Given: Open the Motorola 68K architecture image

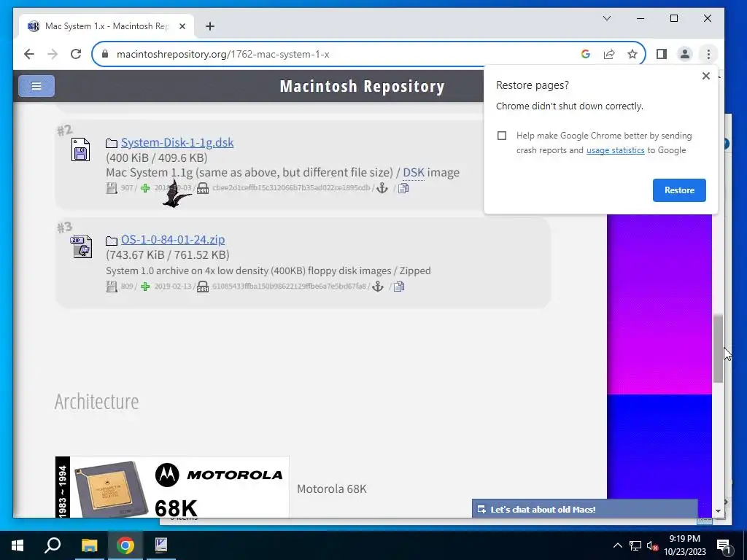Looking at the screenshot, I should point(172,486).
